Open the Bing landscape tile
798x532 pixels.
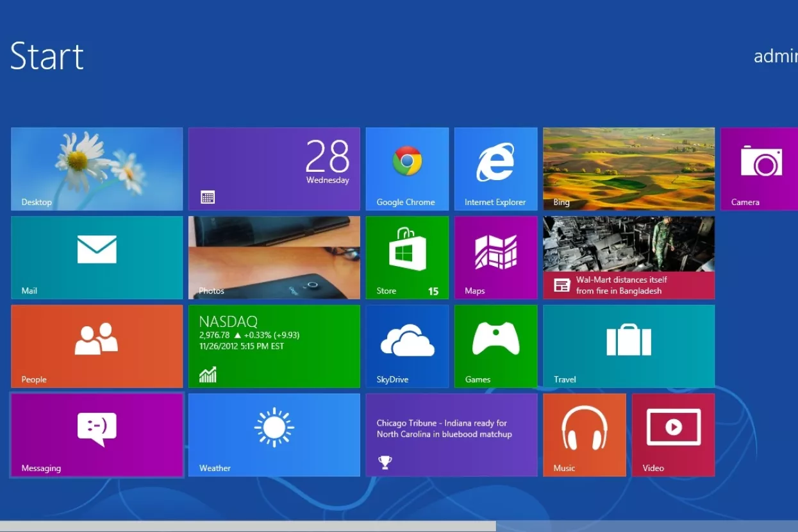coord(629,169)
